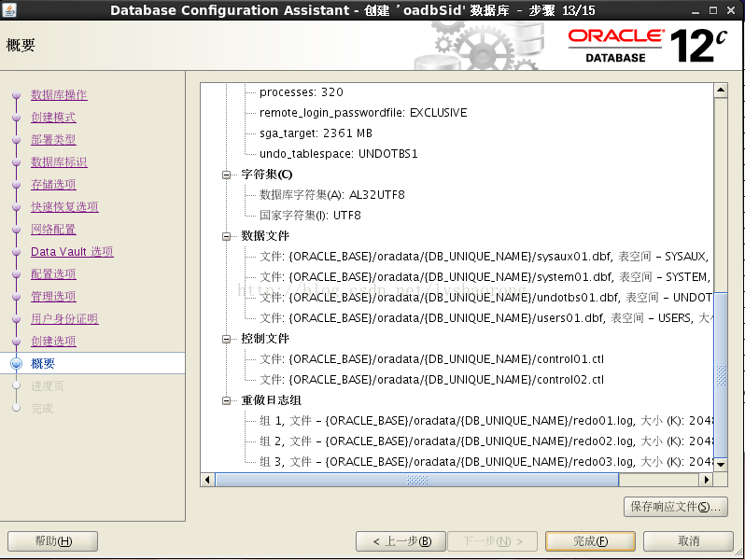Click the 完成(F) finish button
This screenshot has width=745, height=560.
pos(590,541)
